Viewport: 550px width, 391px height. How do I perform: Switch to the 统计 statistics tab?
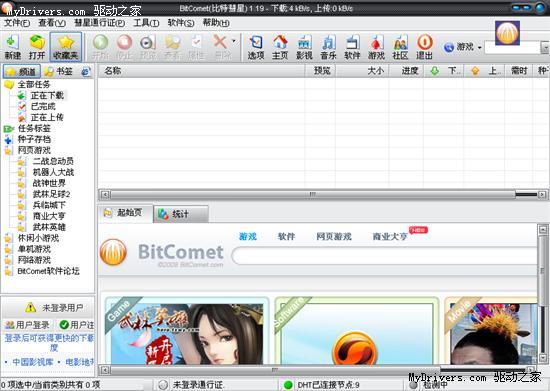point(181,214)
